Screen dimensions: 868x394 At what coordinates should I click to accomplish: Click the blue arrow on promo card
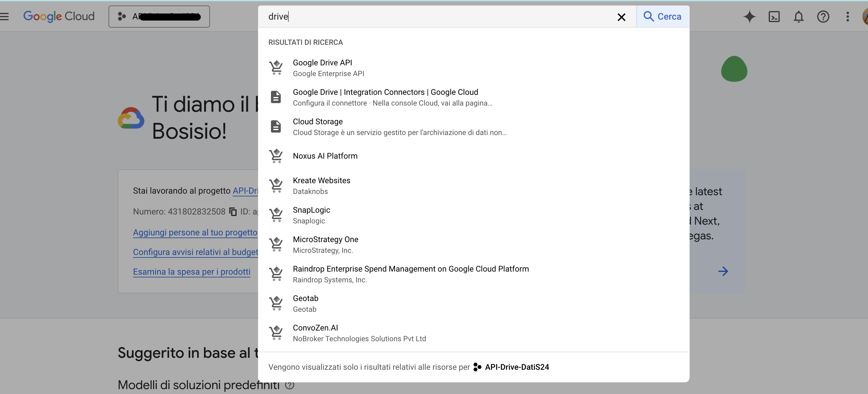click(723, 271)
